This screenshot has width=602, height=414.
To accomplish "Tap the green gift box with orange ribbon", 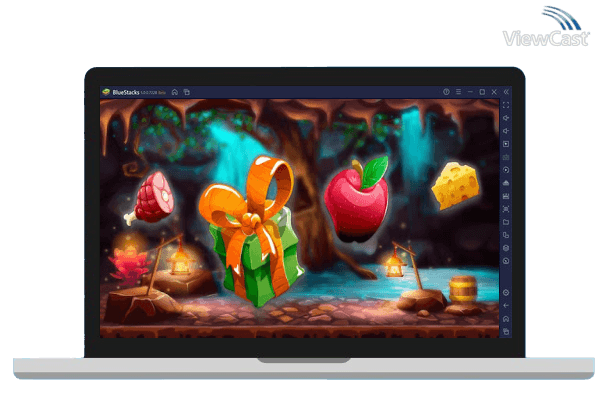I will tap(251, 230).
